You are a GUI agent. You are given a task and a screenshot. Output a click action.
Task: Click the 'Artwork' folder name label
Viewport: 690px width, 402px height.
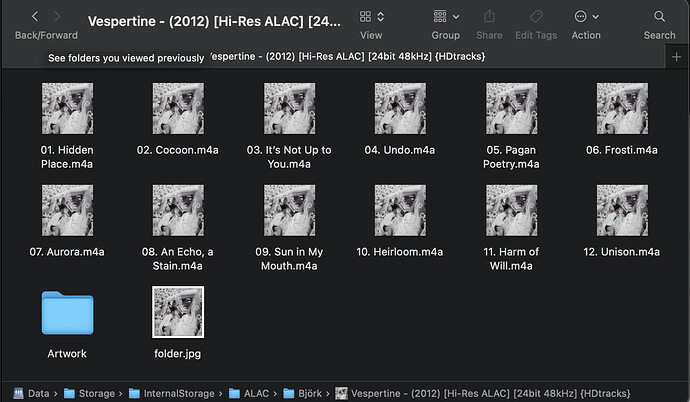[x=67, y=354]
